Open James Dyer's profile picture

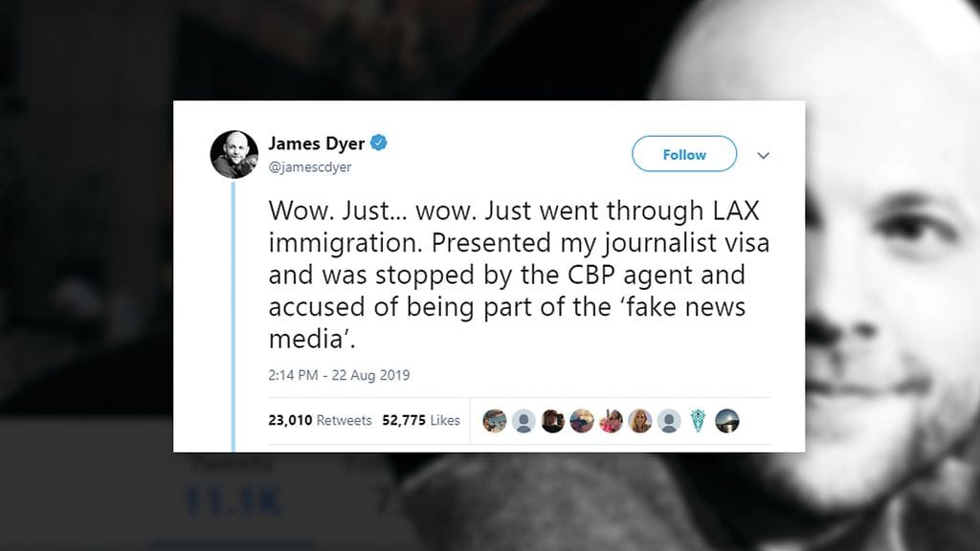pos(234,154)
